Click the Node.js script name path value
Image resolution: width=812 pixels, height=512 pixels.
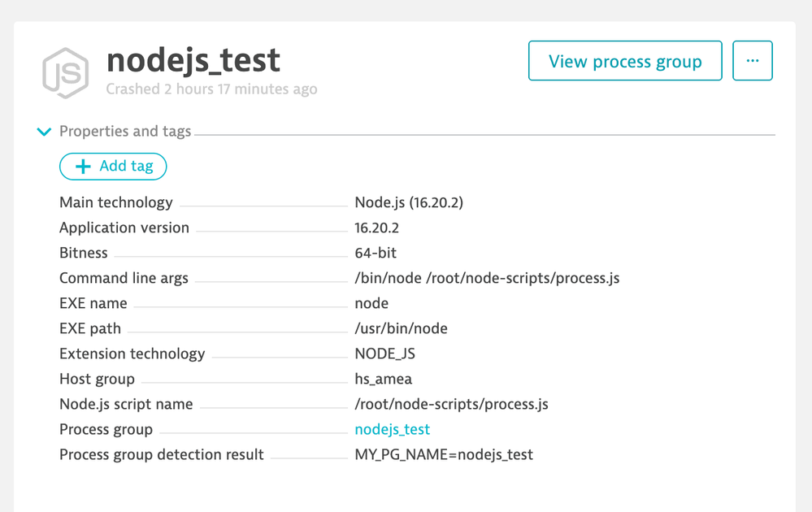coord(451,404)
